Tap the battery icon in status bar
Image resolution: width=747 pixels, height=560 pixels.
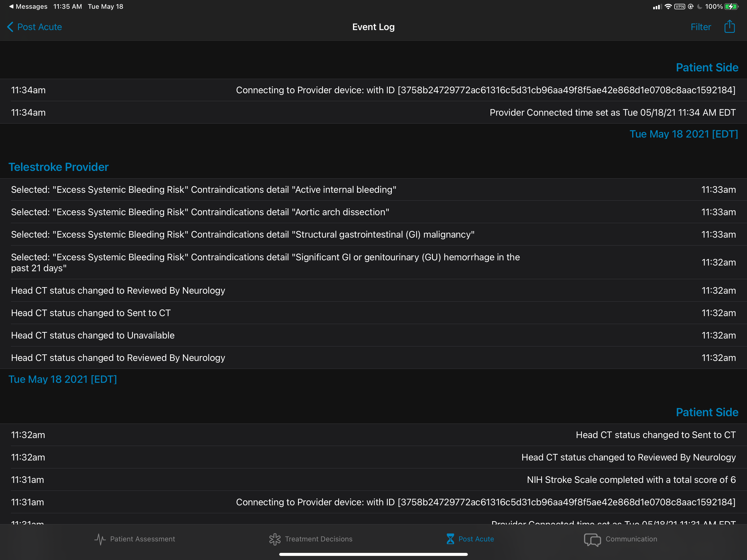(731, 6)
